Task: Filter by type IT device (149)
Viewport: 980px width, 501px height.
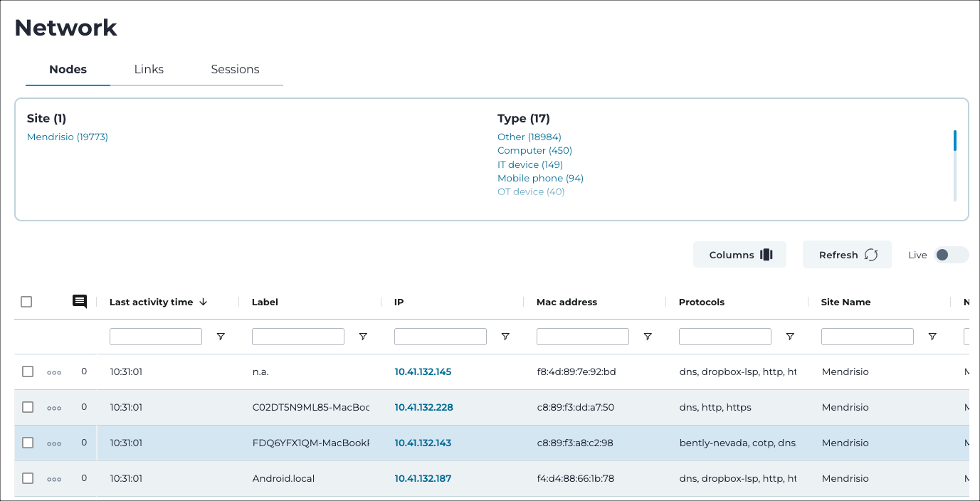Action: 530,164
